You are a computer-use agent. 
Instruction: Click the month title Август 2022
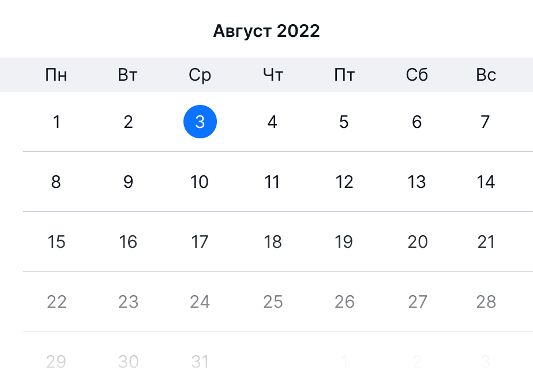[x=266, y=31]
